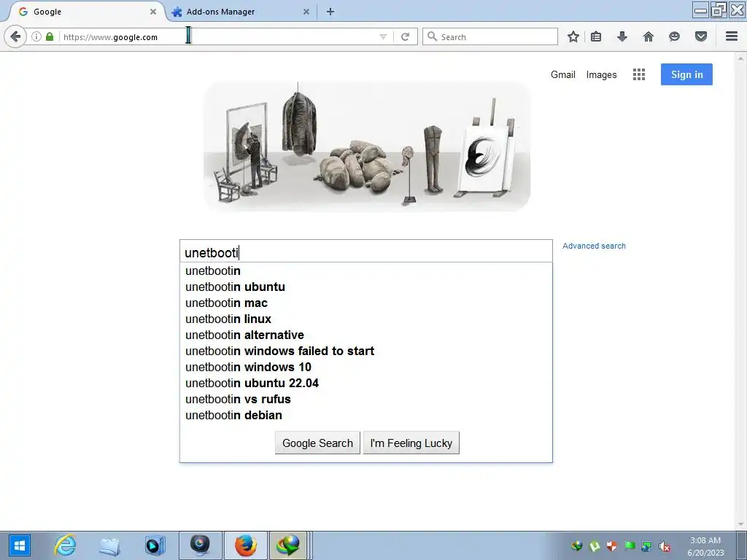747x560 pixels.
Task: Choose suggestion 'unetbootin alternative'
Action: (x=366, y=335)
